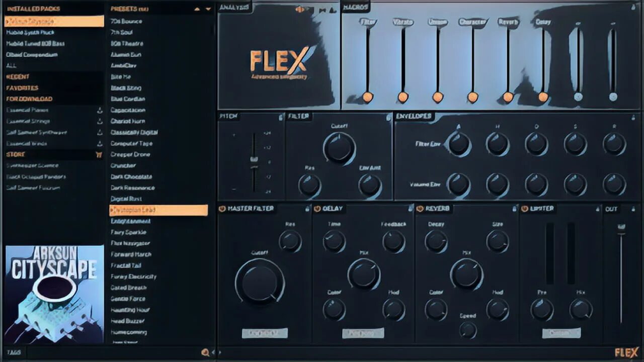
Task: Click the Tags search field
Action: 113,352
